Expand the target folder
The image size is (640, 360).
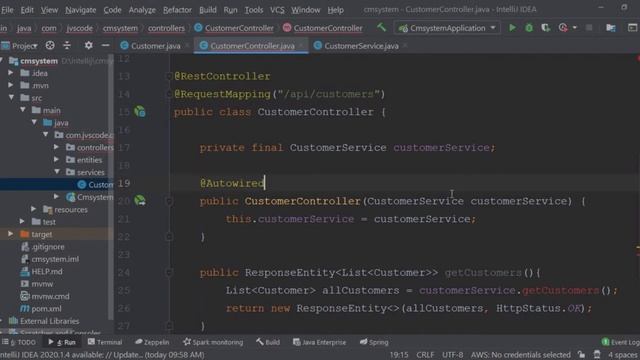[11, 234]
